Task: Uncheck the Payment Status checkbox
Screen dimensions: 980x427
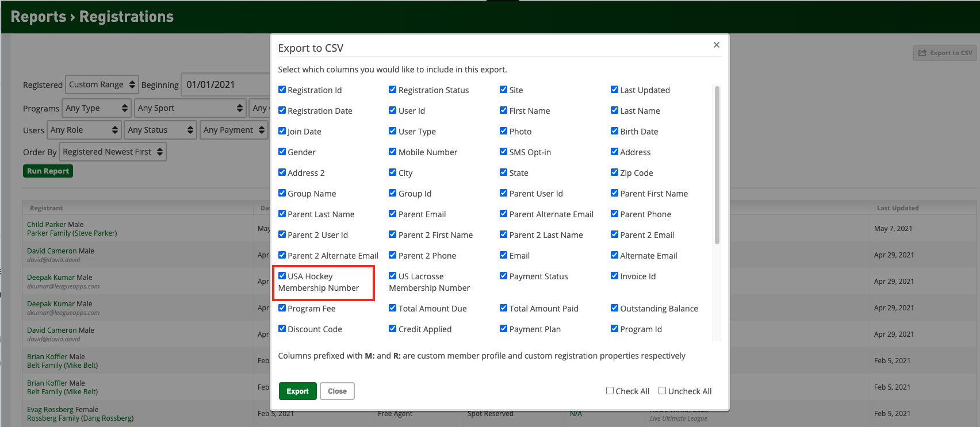Action: [503, 276]
